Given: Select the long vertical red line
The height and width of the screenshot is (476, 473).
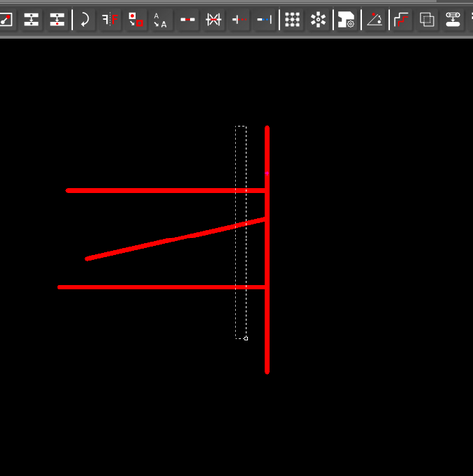Looking at the screenshot, I should pyautogui.click(x=267, y=249).
